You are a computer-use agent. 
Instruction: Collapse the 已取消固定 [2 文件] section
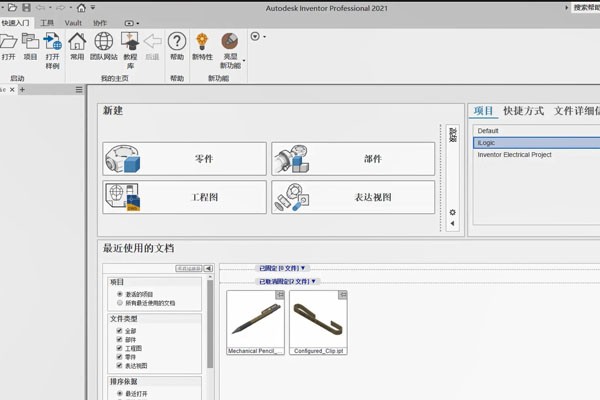pyautogui.click(x=287, y=281)
